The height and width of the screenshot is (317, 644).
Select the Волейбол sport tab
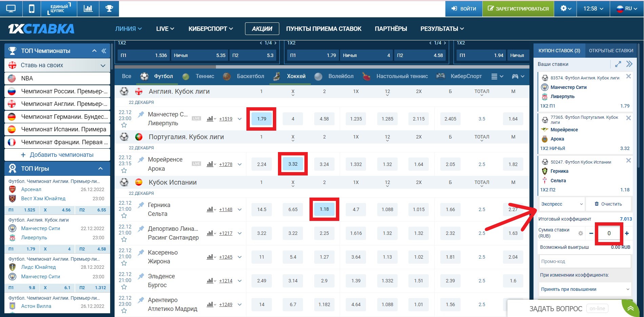[x=334, y=76]
